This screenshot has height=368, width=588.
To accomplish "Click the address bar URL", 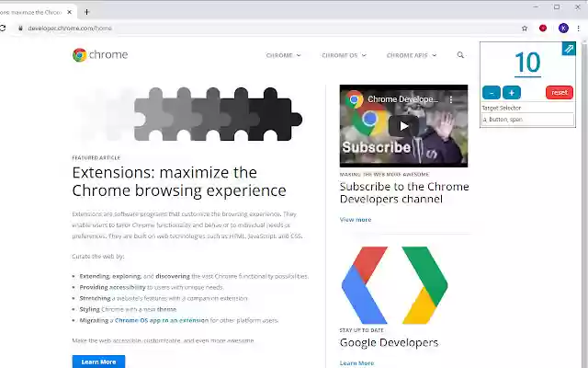I will (x=70, y=29).
